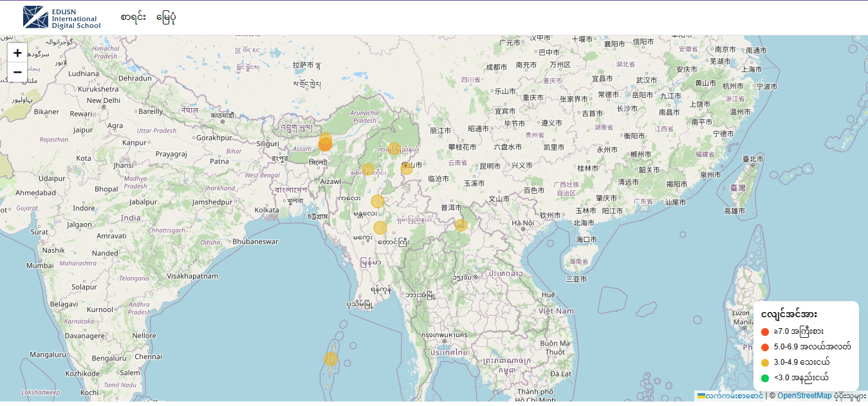Click the ပုသိမ်မြို့ city label
The image size is (868, 406).
click(x=359, y=305)
